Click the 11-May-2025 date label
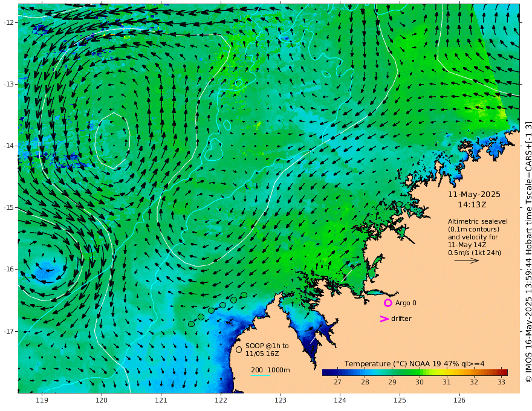The image size is (532, 411). [474, 194]
